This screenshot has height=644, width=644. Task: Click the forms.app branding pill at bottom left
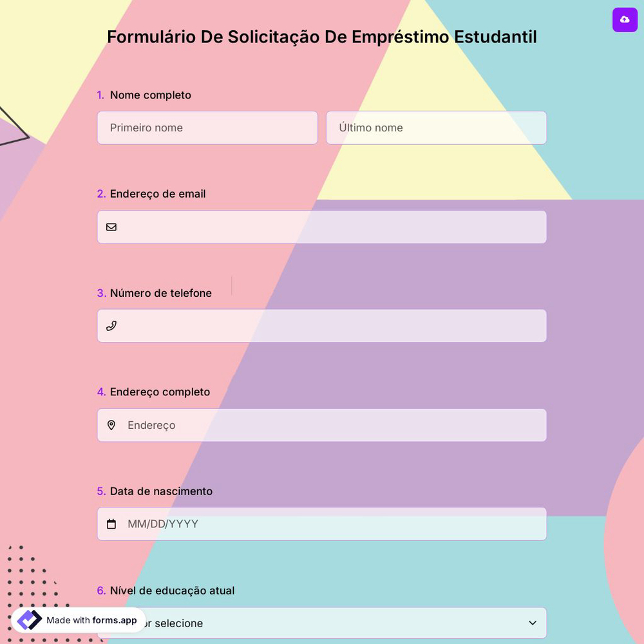click(77, 620)
